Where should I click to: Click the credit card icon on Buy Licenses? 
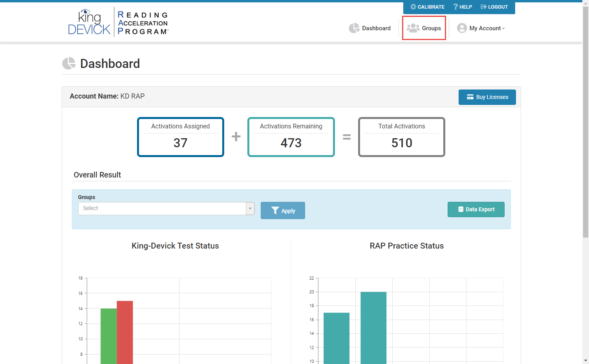click(x=470, y=97)
